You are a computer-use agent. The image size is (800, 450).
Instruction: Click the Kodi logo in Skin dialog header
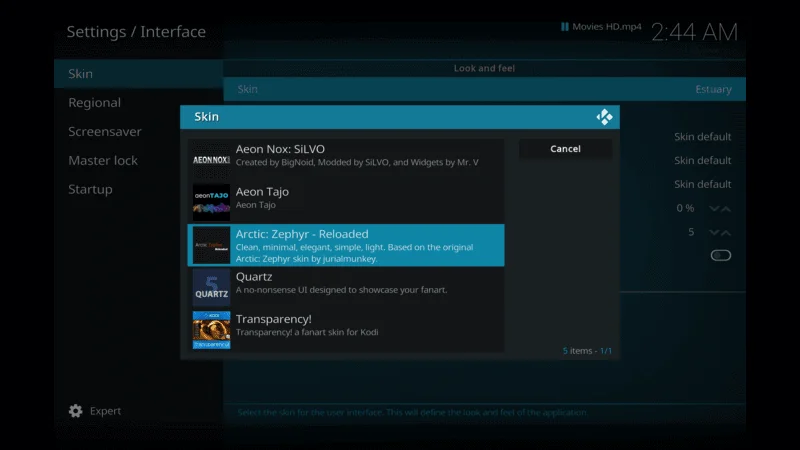[x=604, y=117]
